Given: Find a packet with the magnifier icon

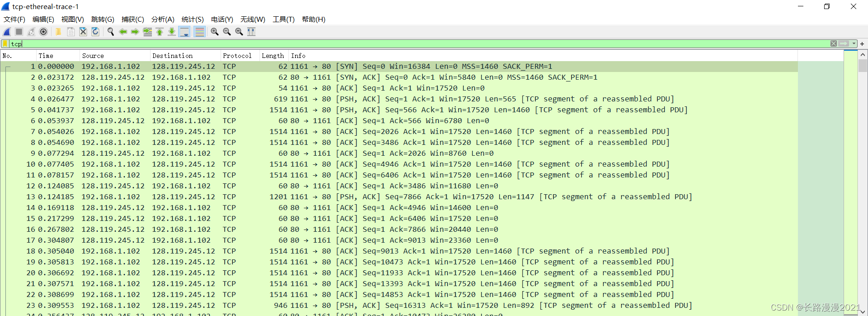Looking at the screenshot, I should tap(110, 32).
